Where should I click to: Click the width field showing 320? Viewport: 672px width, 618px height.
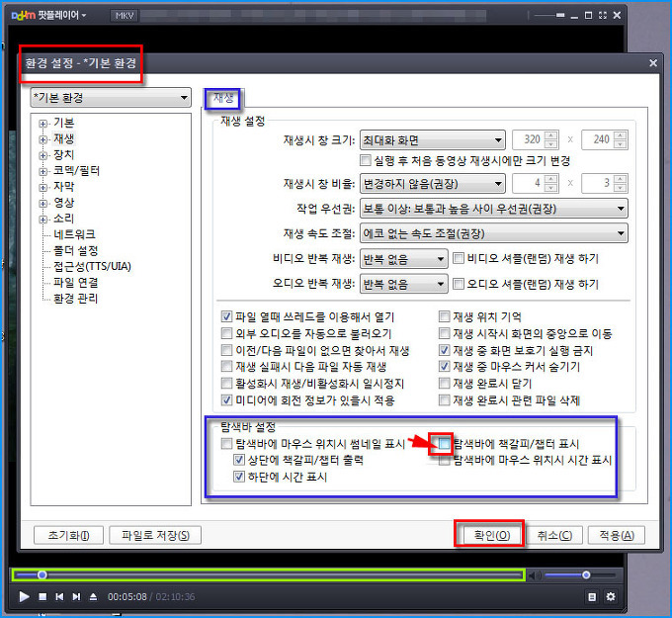(535, 139)
